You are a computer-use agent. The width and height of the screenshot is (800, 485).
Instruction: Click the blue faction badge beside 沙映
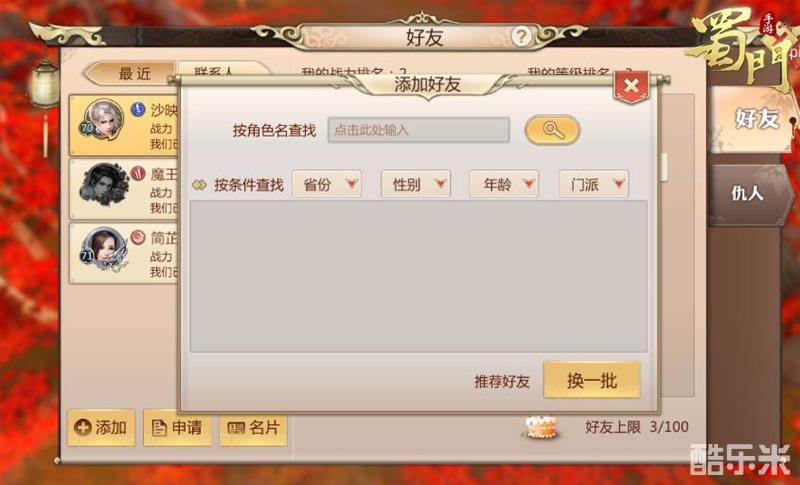coord(138,109)
